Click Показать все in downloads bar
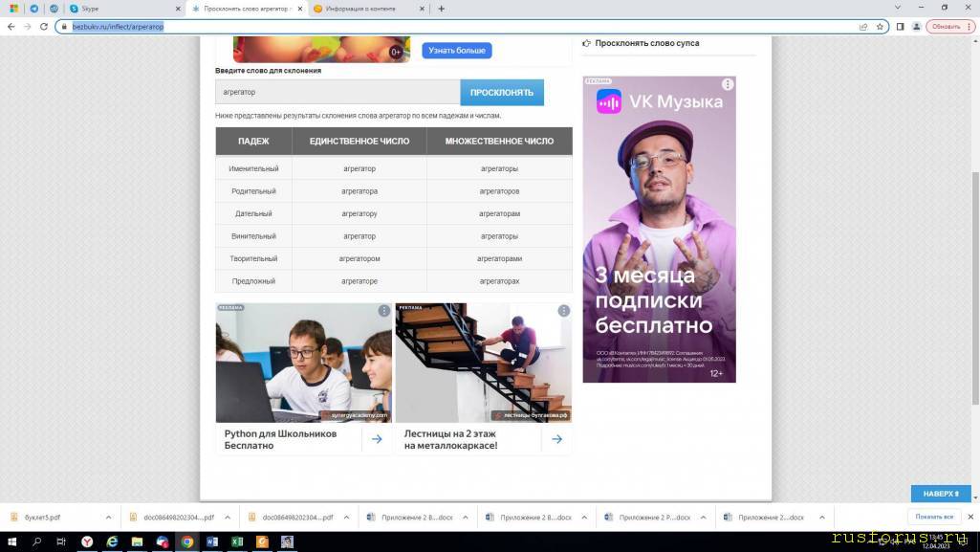This screenshot has width=980, height=552. coord(934,517)
